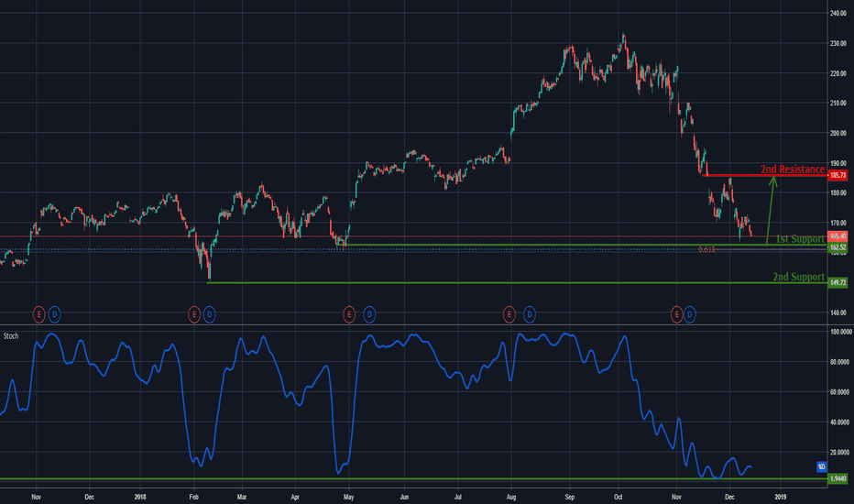Click the green 149.72 price label
The image size is (854, 504).
coord(838,283)
